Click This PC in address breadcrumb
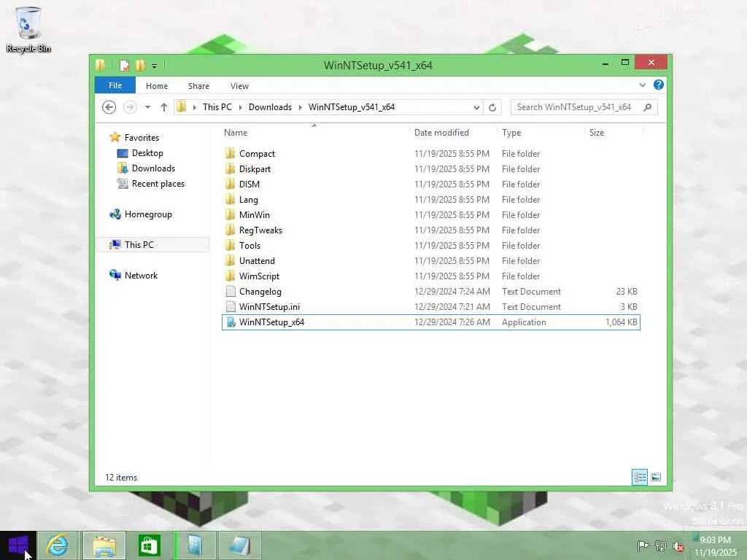 (217, 107)
